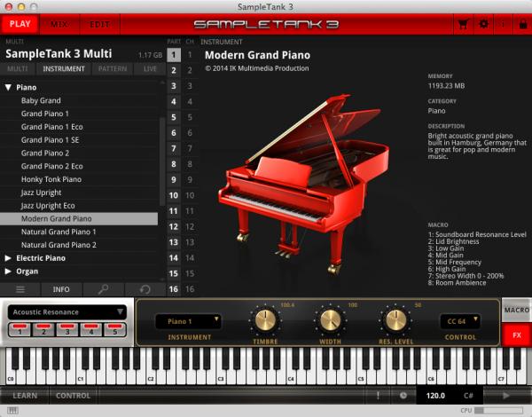Click the metronome clock icon
This screenshot has width=532, height=417.
(403, 396)
